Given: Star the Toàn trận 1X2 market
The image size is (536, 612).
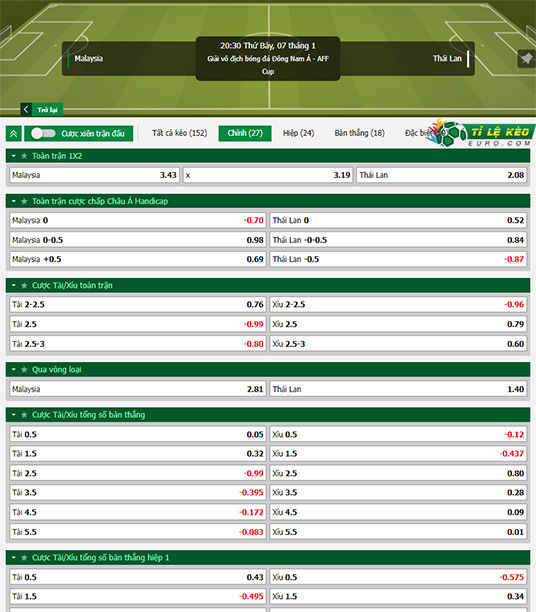Looking at the screenshot, I should click(x=24, y=156).
